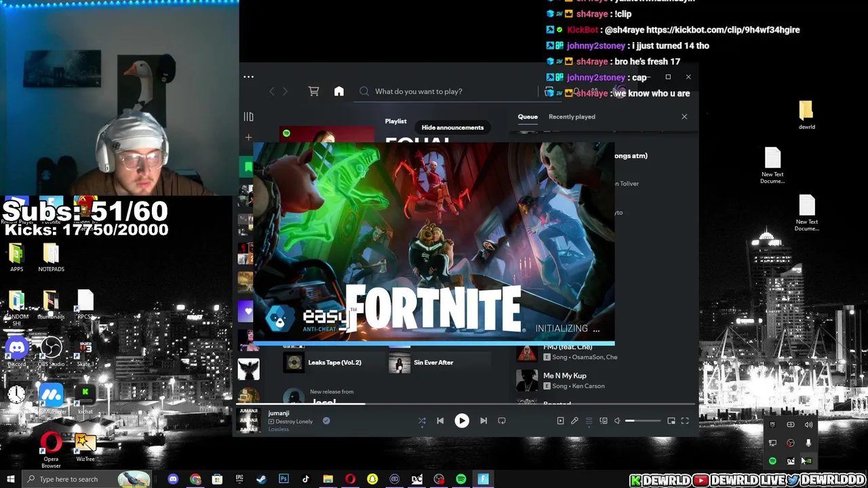This screenshot has width=868, height=488.
Task: Launch OBS Studio desktop shortcut
Action: pos(51,352)
